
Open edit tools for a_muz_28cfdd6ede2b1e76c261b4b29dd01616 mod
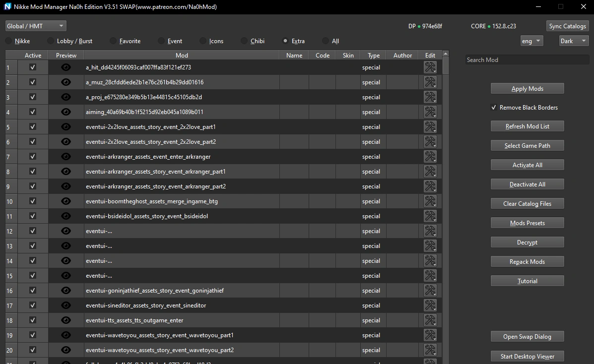click(x=430, y=82)
